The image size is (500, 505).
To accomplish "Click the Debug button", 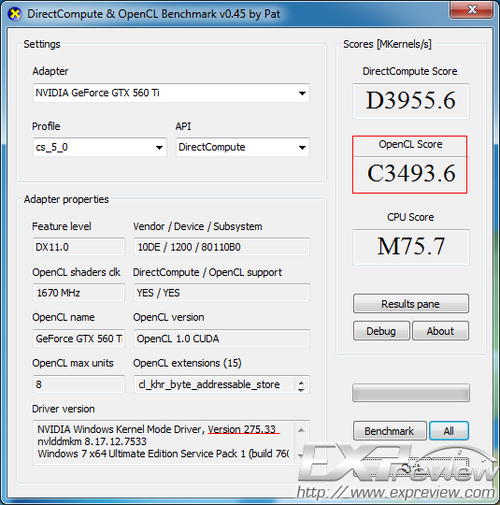I will coord(381,331).
